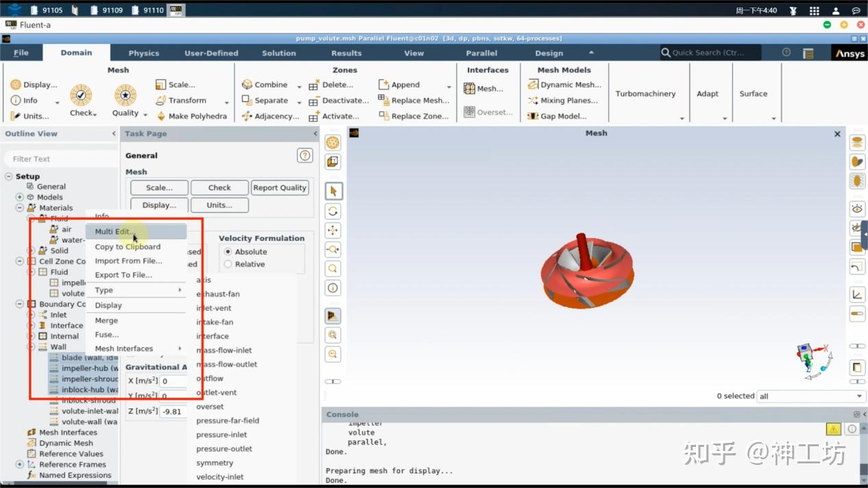This screenshot has width=868, height=488.
Task: Open the Type submenu in context menu
Action: pyautogui.click(x=137, y=290)
